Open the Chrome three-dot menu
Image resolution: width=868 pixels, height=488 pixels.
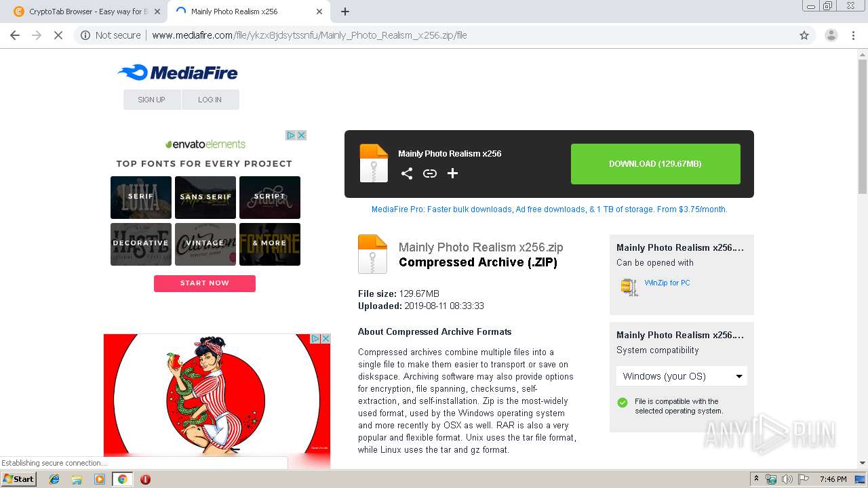[x=853, y=35]
